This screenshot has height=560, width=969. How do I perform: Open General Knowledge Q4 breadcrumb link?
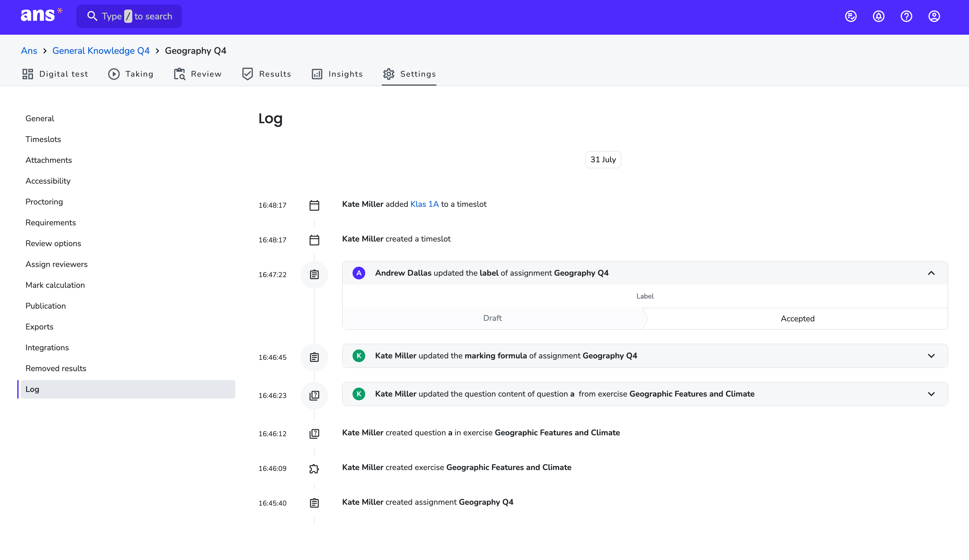click(x=101, y=51)
